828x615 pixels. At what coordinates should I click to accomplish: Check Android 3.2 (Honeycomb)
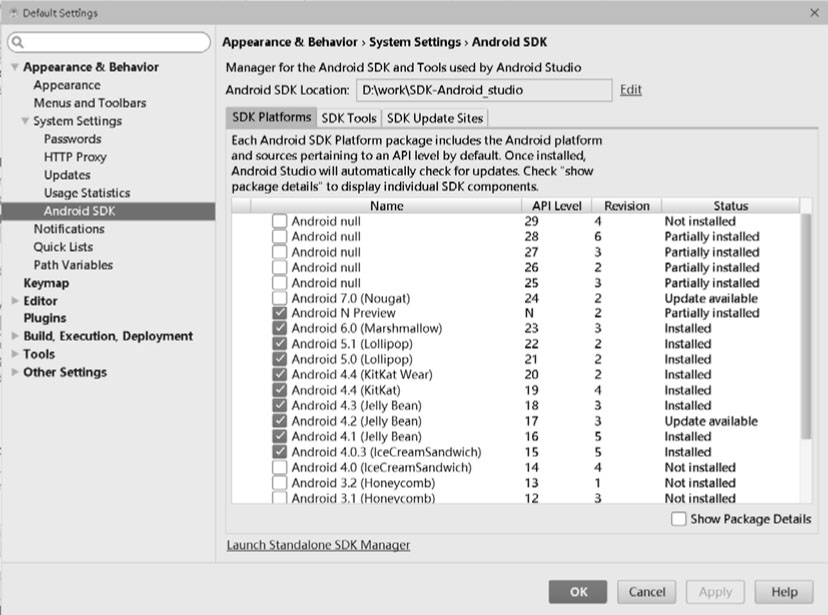(279, 482)
